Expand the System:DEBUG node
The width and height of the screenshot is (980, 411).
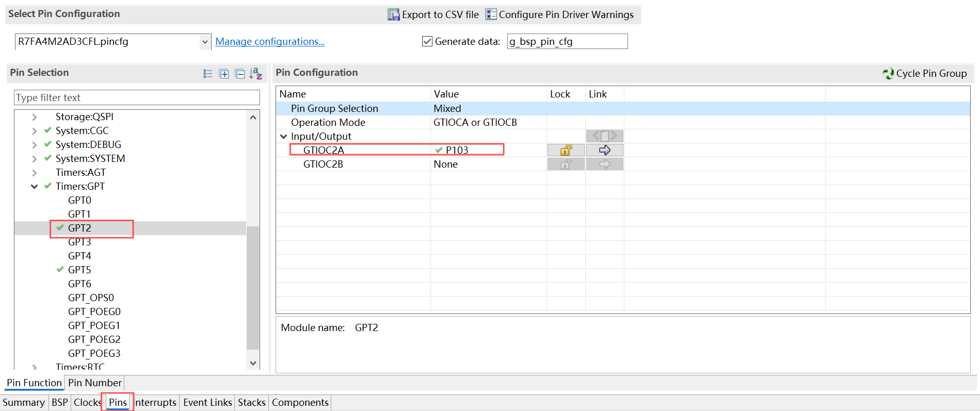click(x=35, y=145)
